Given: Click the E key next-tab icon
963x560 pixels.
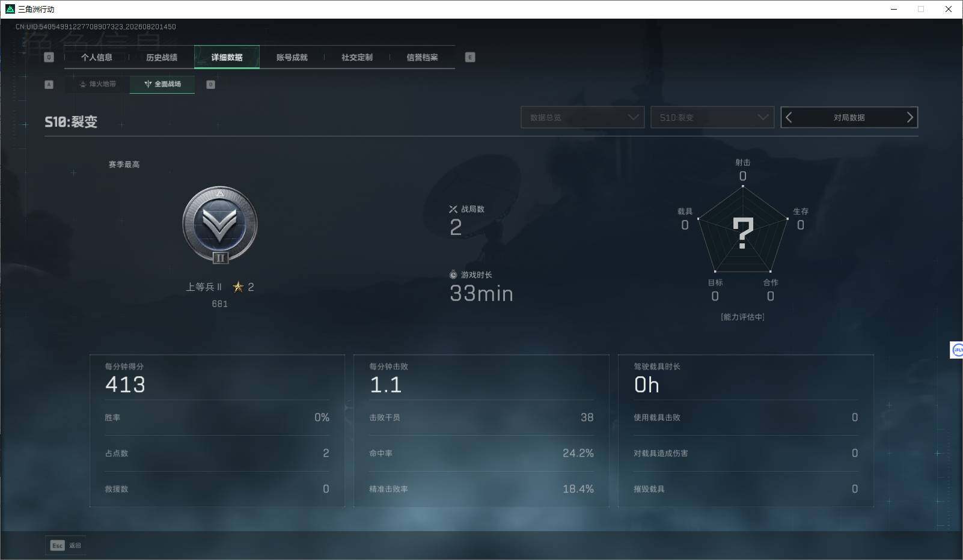Looking at the screenshot, I should click(470, 57).
